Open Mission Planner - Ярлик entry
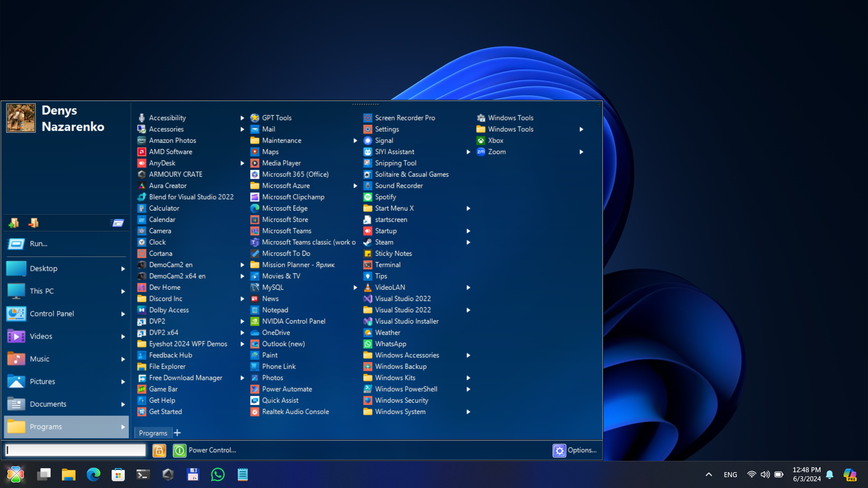This screenshot has height=488, width=868. (292, 265)
